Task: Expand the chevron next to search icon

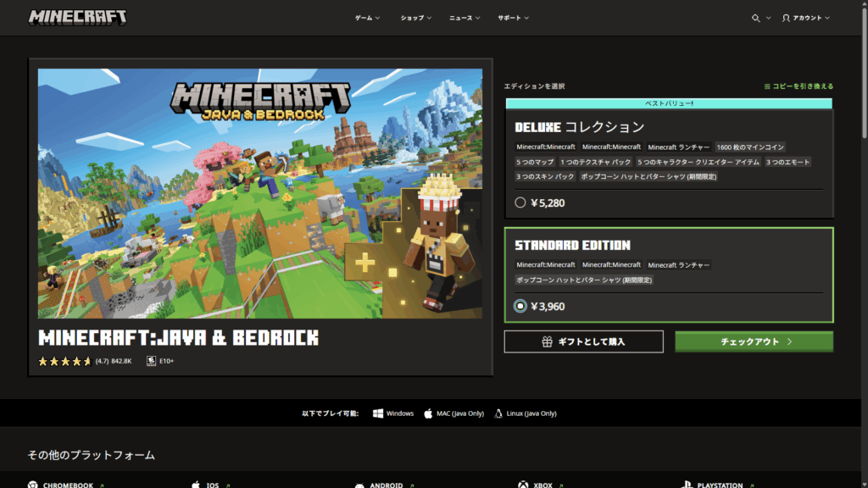Action: [768, 19]
